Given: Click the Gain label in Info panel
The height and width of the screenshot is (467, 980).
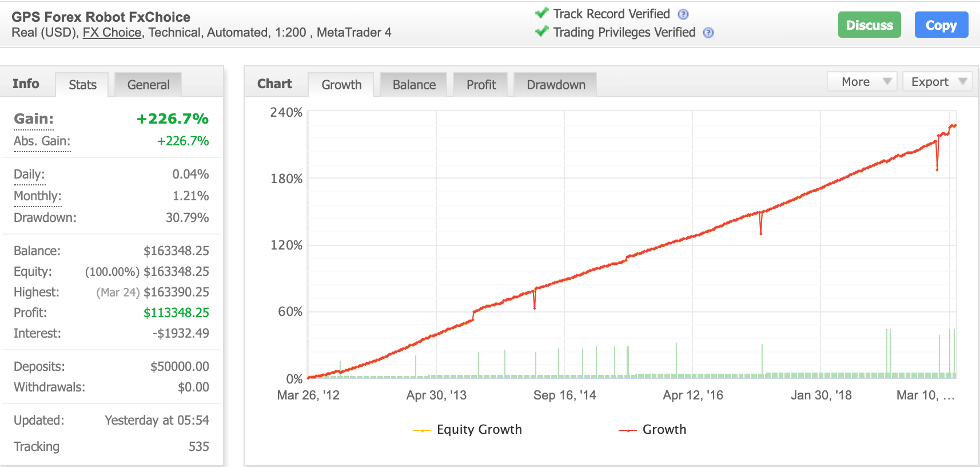Looking at the screenshot, I should pos(34,119).
